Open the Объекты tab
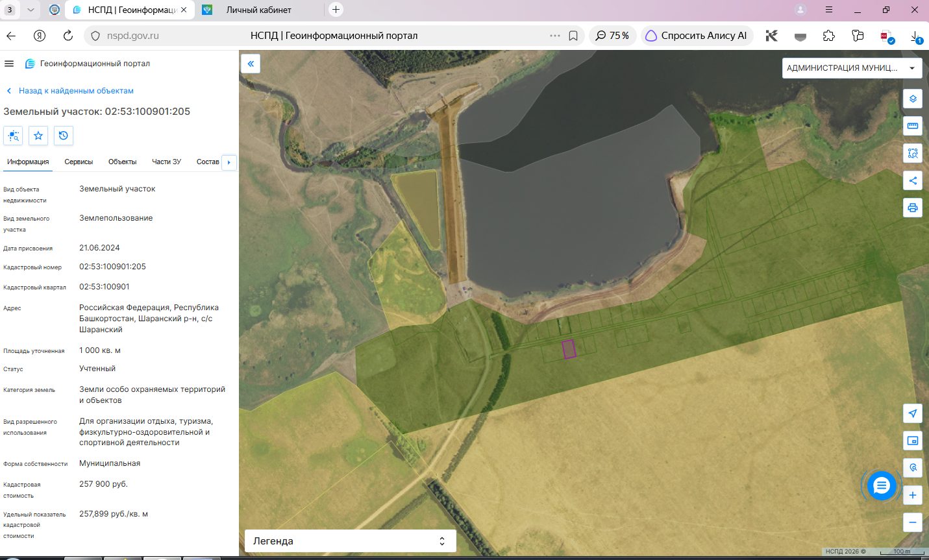This screenshot has width=929, height=560. 123,162
